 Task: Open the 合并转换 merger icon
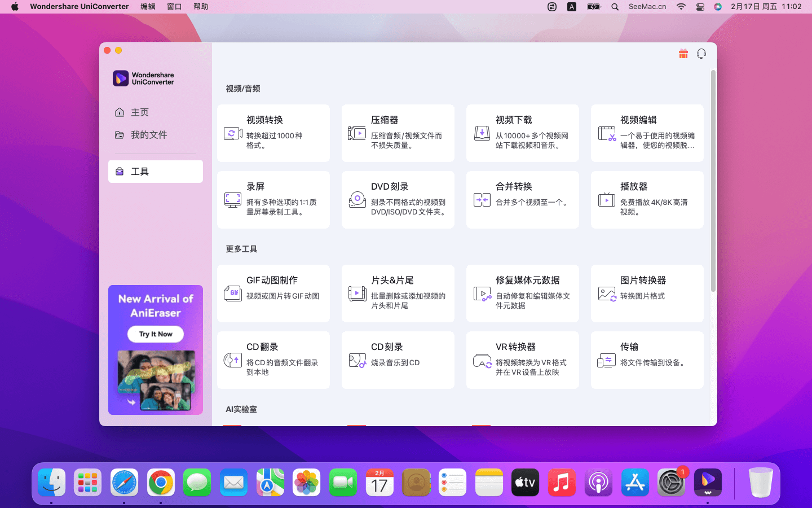point(482,200)
